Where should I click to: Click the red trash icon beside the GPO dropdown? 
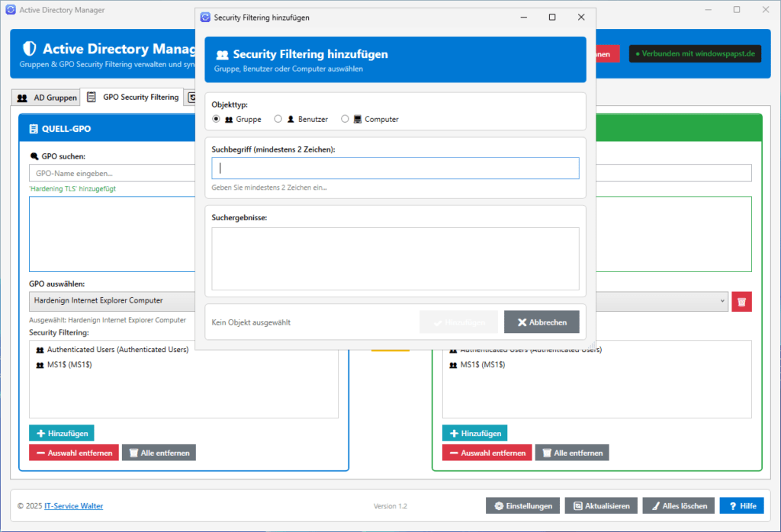741,301
